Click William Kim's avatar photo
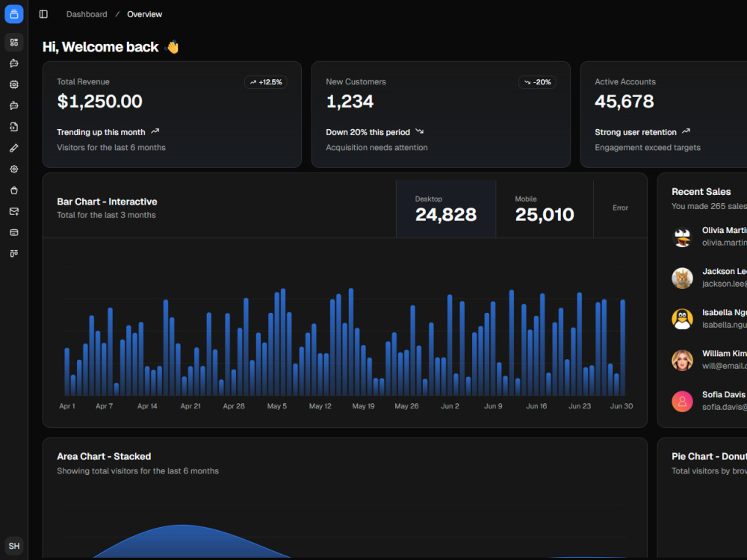 coord(682,360)
